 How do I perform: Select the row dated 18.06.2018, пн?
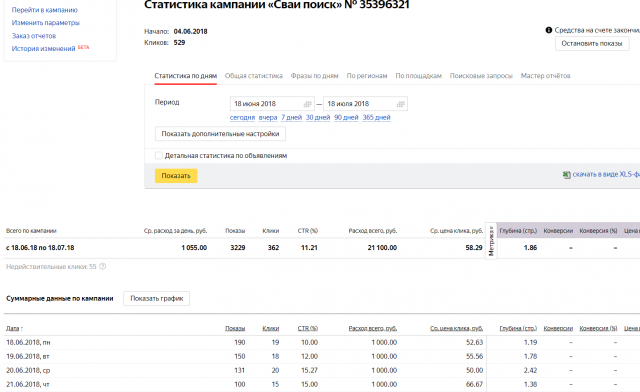tap(322, 343)
